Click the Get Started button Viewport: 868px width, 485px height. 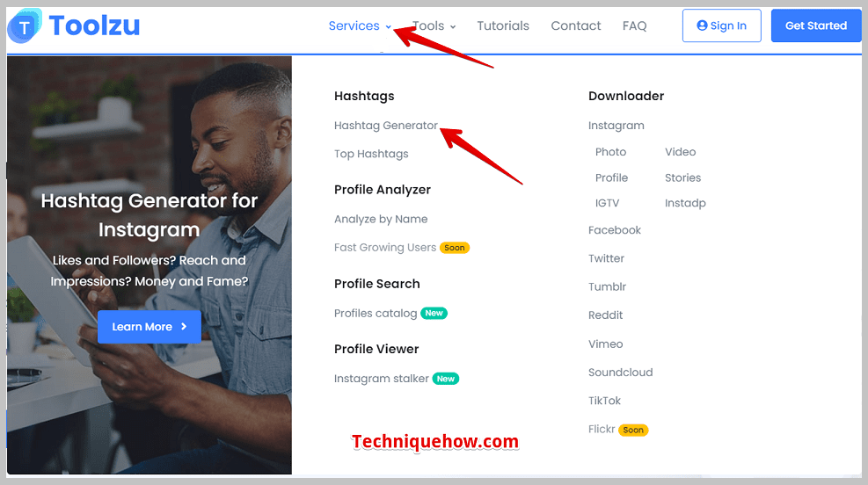pos(816,25)
